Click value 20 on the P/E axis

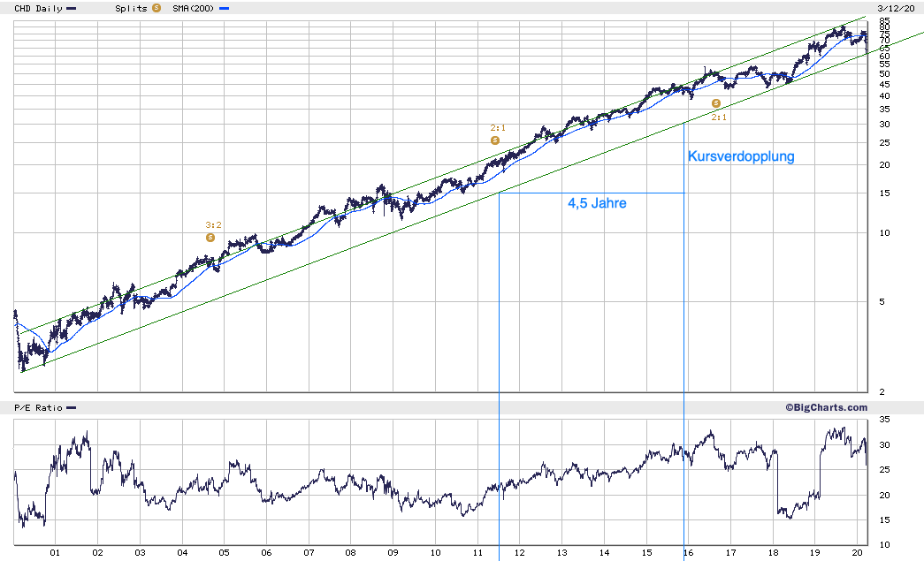point(884,495)
